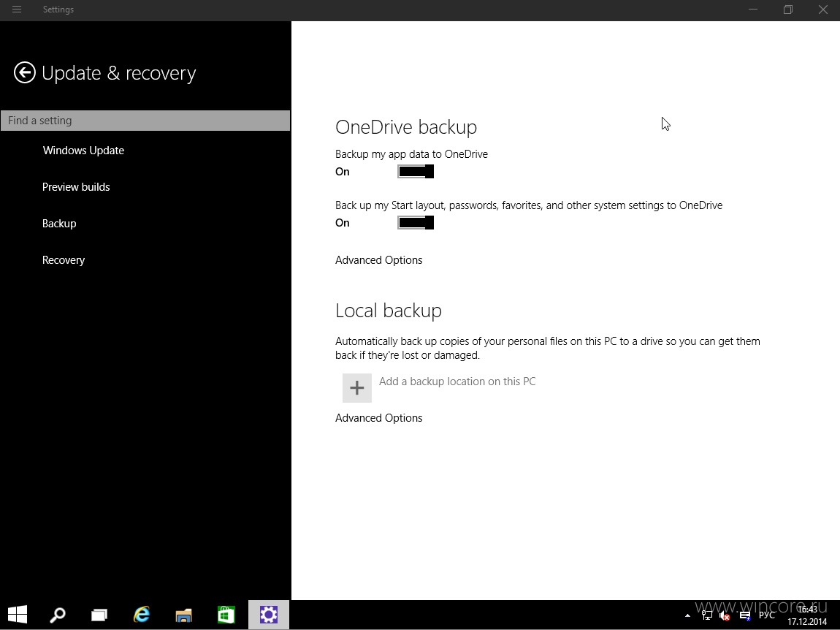Open Task View from the taskbar
The height and width of the screenshot is (630, 840).
99,615
